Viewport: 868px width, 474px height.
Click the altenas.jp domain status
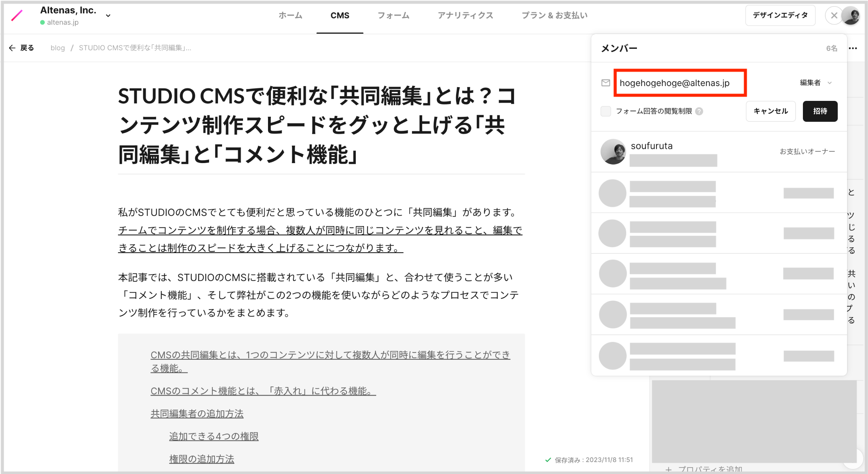[x=60, y=22]
